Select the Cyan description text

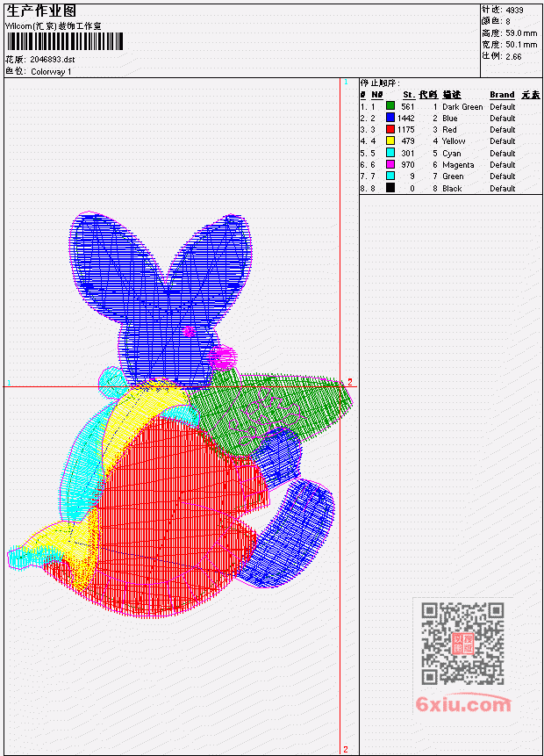tap(452, 154)
